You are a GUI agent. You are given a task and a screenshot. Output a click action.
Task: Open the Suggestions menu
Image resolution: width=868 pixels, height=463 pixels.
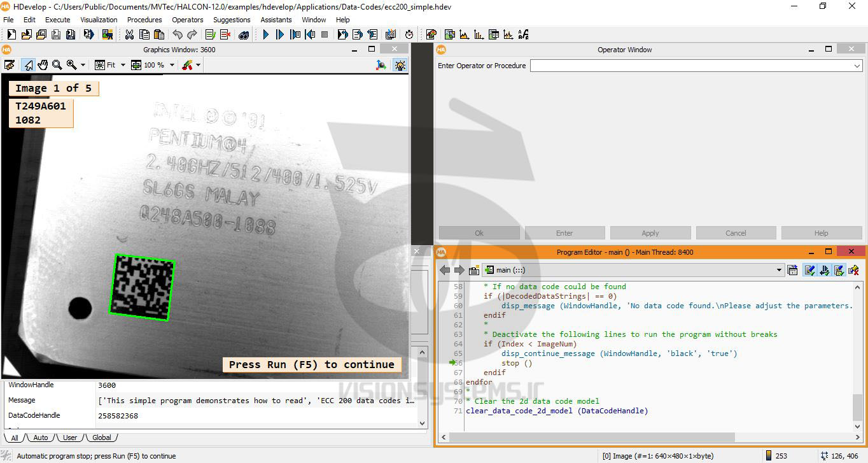pyautogui.click(x=232, y=20)
